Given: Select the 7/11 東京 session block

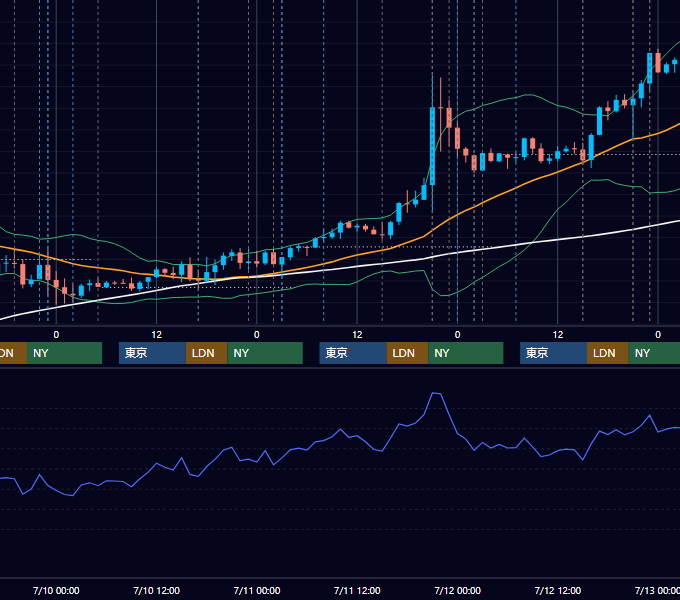Looking at the screenshot, I should point(353,353).
